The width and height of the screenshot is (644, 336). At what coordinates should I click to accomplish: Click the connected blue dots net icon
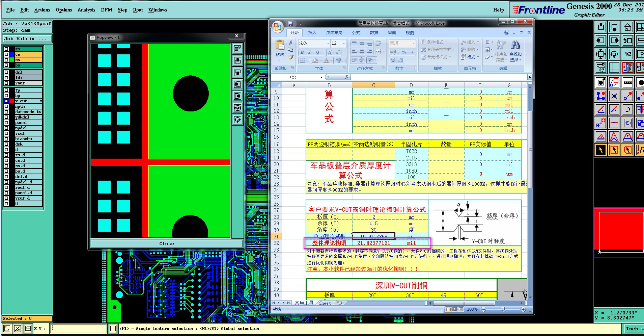[601, 96]
